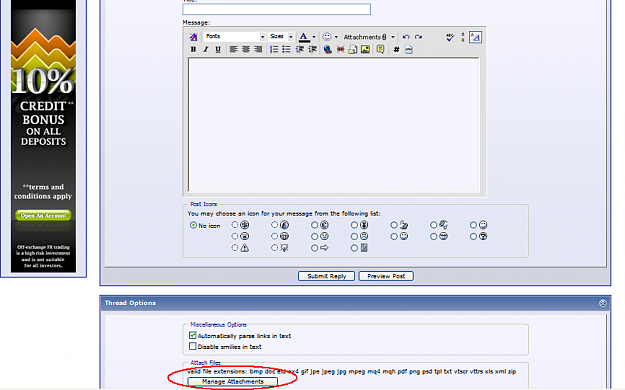Image resolution: width=625 pixels, height=390 pixels.
Task: Toggle 'Automatically parse links in text' checkbox
Action: click(193, 335)
